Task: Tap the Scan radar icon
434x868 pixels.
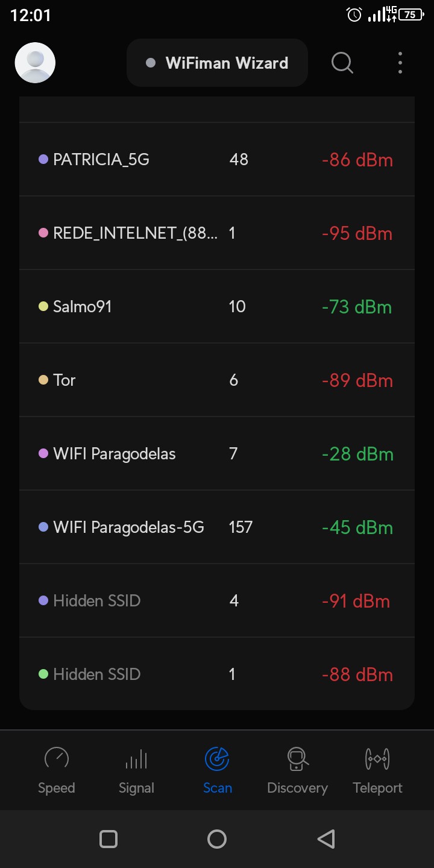Action: [x=217, y=759]
